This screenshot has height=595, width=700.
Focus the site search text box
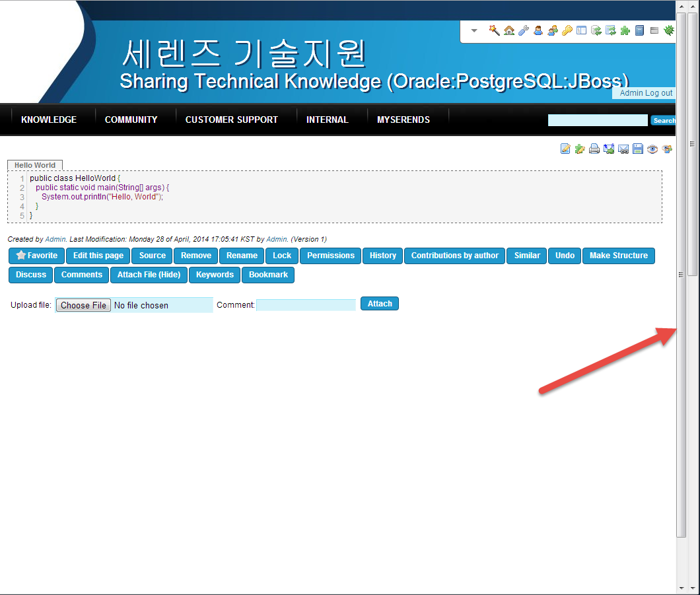pyautogui.click(x=598, y=120)
